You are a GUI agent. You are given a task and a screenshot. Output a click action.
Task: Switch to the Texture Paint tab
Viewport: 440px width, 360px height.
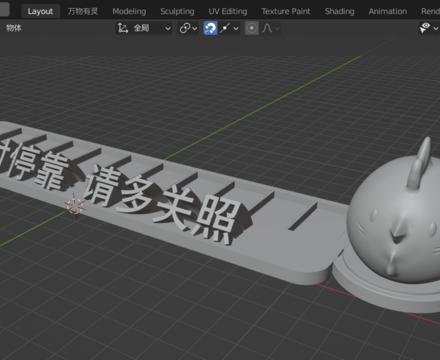pyautogui.click(x=286, y=11)
